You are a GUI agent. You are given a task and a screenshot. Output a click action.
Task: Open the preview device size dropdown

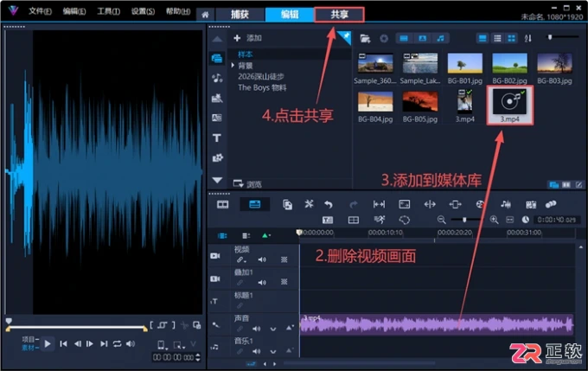click(x=162, y=345)
